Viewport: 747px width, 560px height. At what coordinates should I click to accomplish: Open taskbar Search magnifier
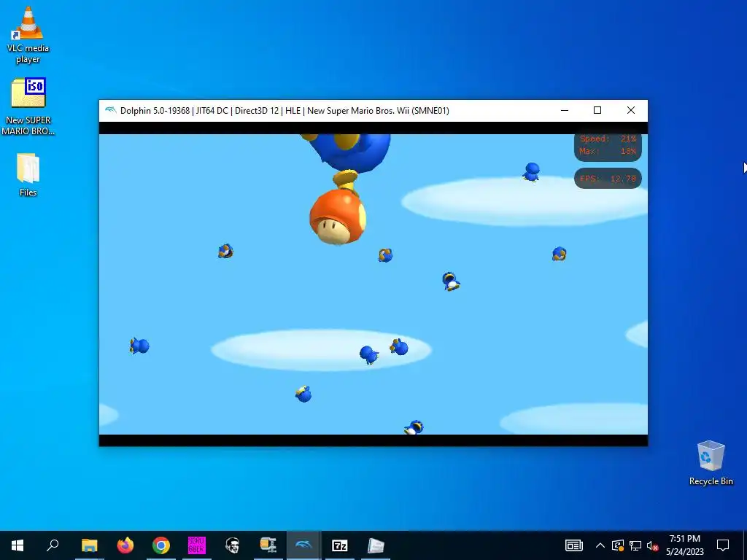click(x=53, y=545)
